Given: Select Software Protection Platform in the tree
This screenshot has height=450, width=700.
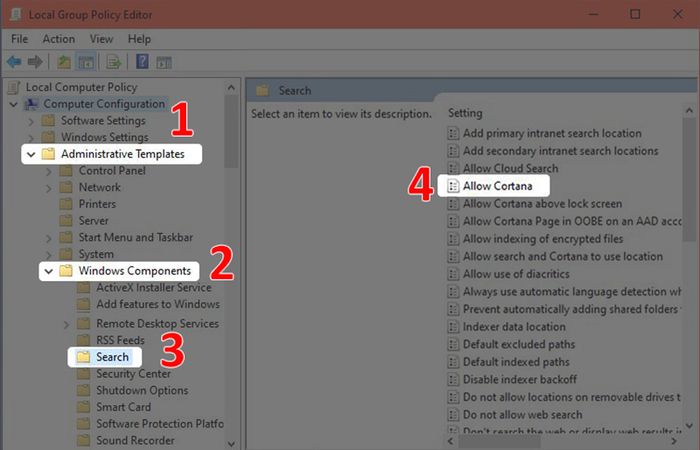Looking at the screenshot, I should (160, 424).
